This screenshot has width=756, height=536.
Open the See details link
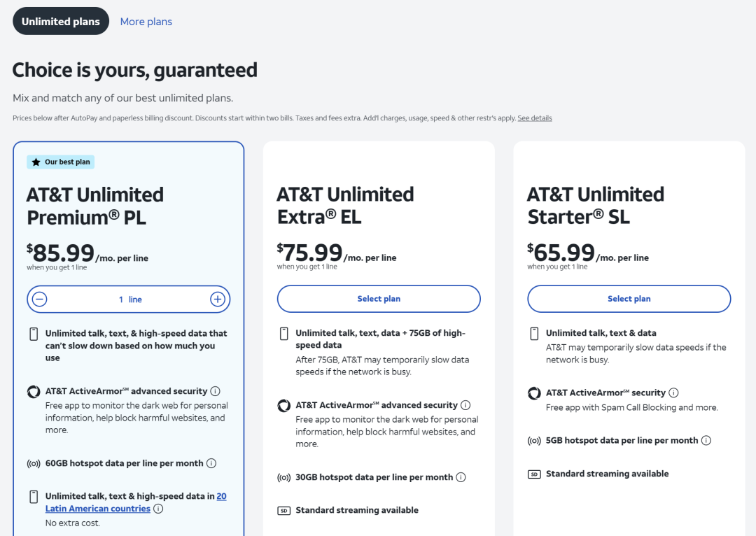tap(535, 118)
